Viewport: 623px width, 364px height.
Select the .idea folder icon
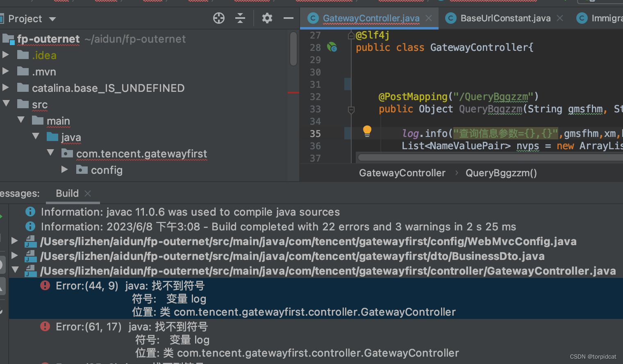pyautogui.click(x=23, y=55)
